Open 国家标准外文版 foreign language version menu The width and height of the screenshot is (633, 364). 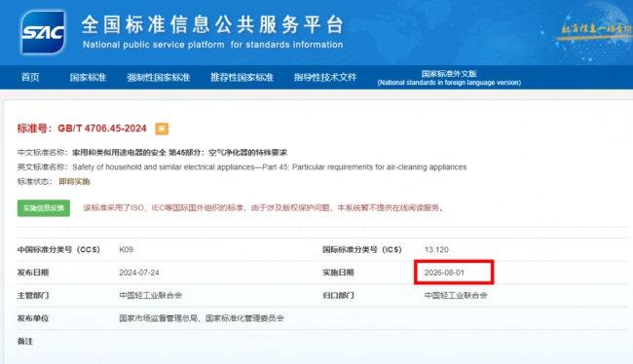tap(449, 78)
